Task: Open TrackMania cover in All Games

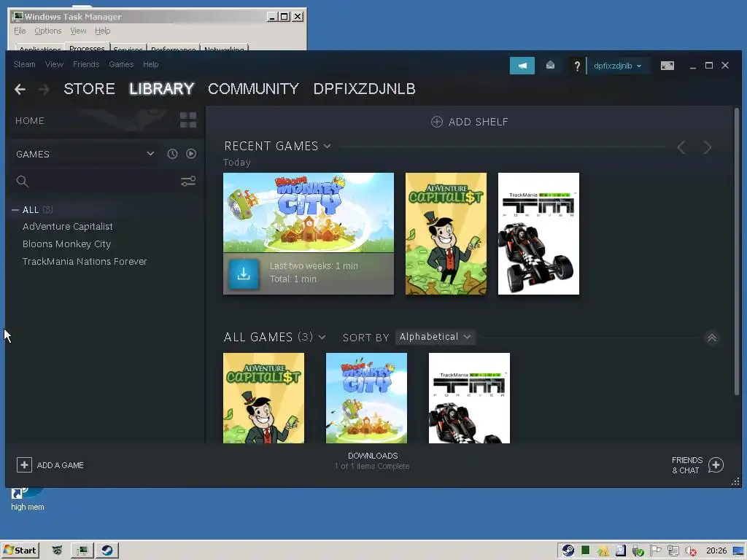Action: 469,398
